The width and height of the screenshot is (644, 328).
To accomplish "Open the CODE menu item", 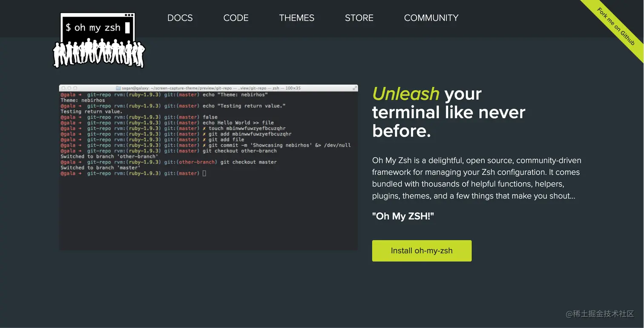I will tap(236, 18).
